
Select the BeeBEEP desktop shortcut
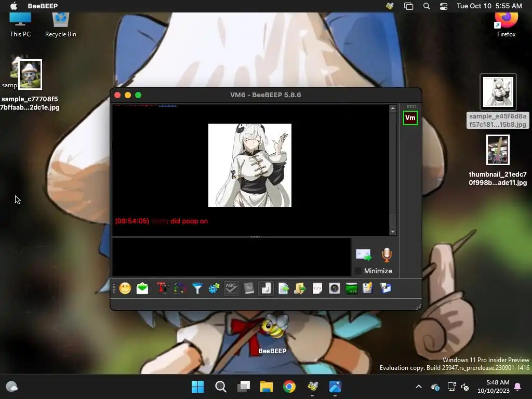(x=272, y=334)
